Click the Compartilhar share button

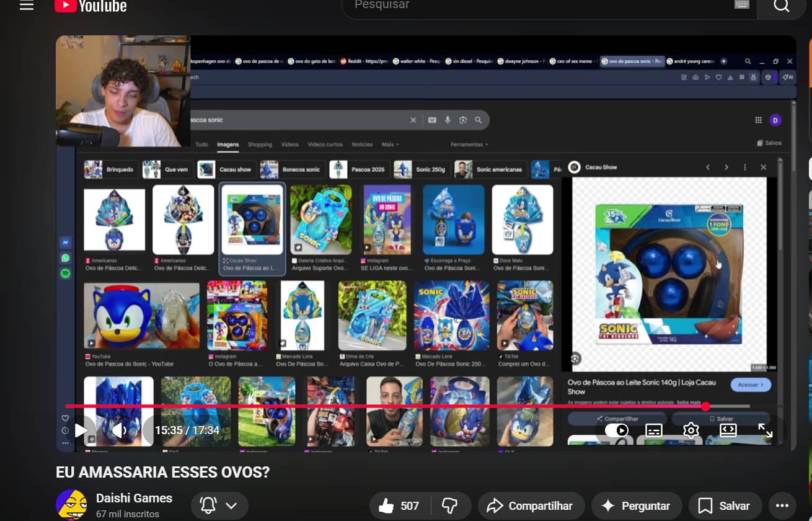tap(531, 506)
